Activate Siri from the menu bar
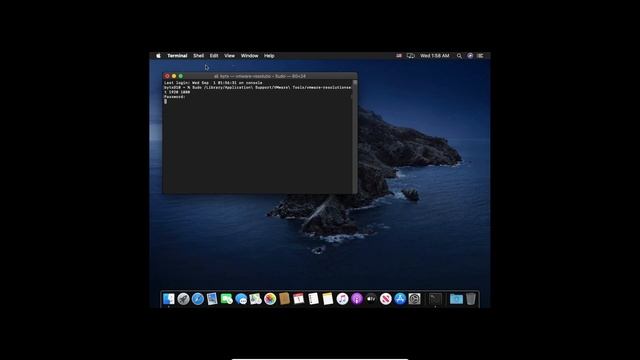Screen dimensions: 640x360 click(x=470, y=56)
